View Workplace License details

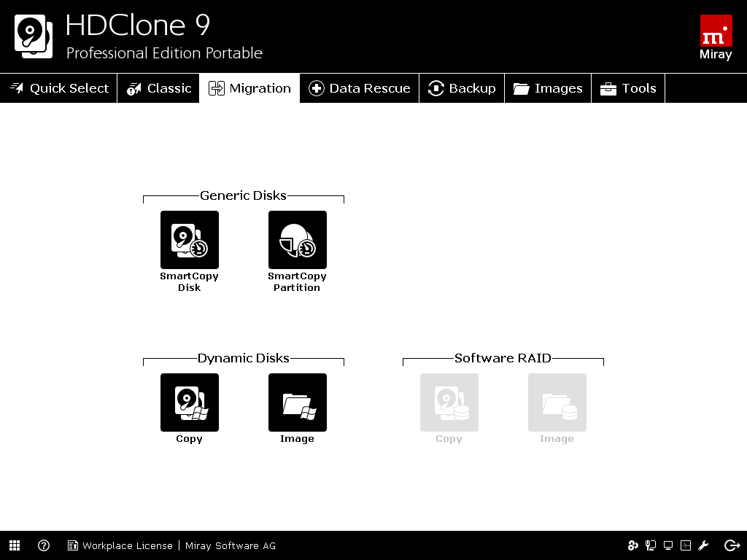(128, 545)
